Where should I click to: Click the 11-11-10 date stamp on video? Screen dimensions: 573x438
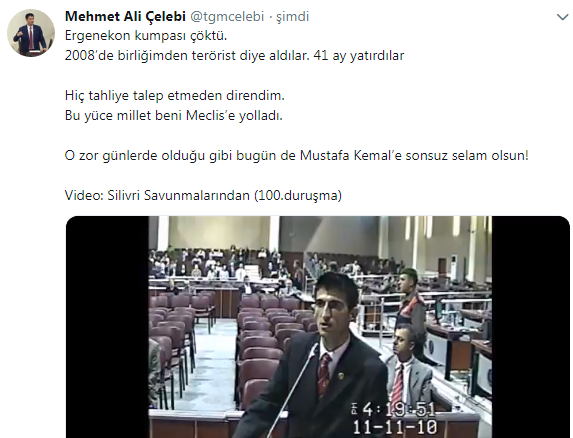(395, 426)
